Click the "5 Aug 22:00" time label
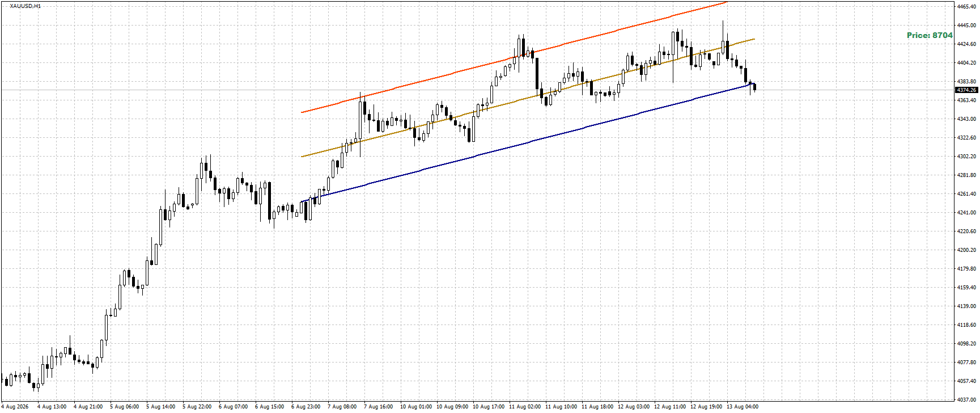980x413 pixels. (197, 407)
